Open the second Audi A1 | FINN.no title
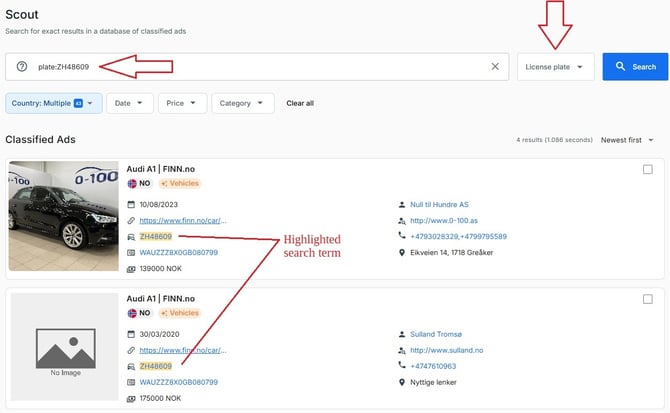 [x=161, y=299]
